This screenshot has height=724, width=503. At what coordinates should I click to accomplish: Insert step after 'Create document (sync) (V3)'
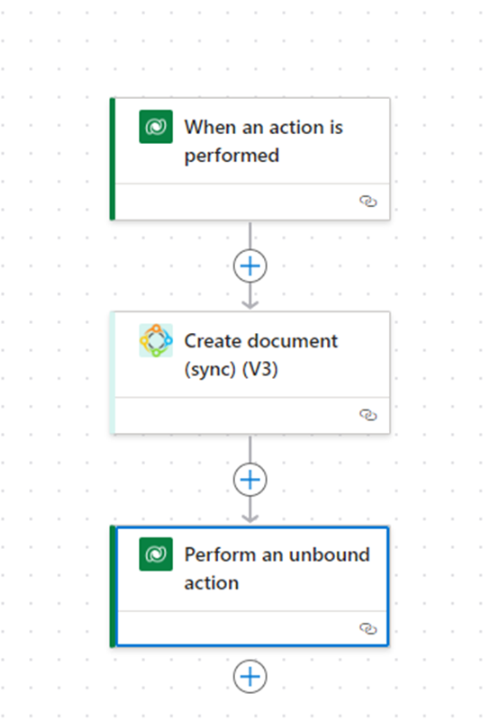click(x=250, y=480)
